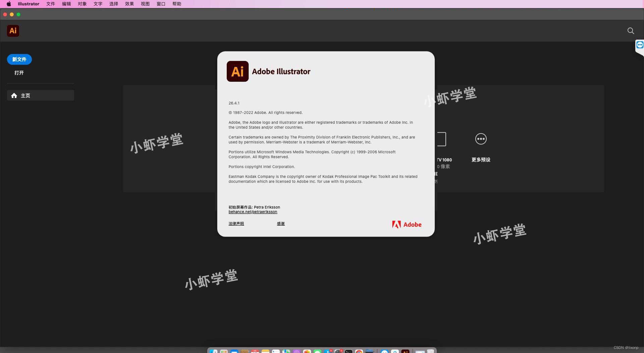Click the 更多预设 label
The image size is (644, 353).
tap(481, 160)
